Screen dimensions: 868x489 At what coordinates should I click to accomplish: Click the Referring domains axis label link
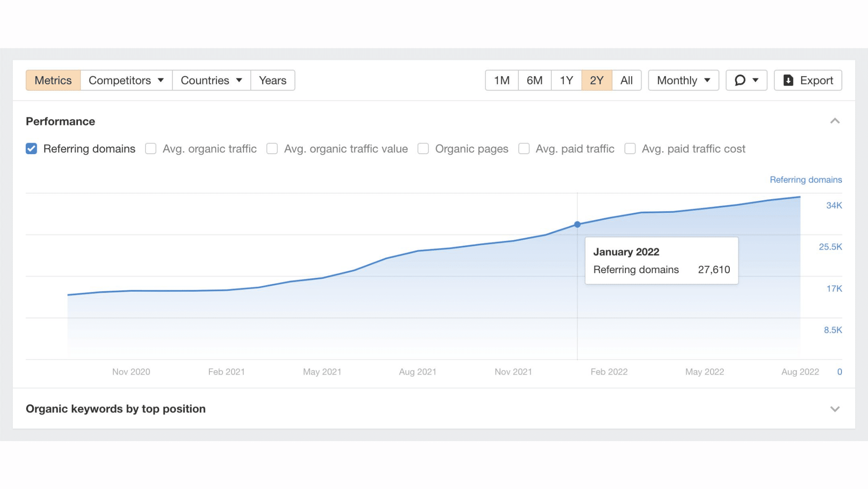tap(806, 180)
